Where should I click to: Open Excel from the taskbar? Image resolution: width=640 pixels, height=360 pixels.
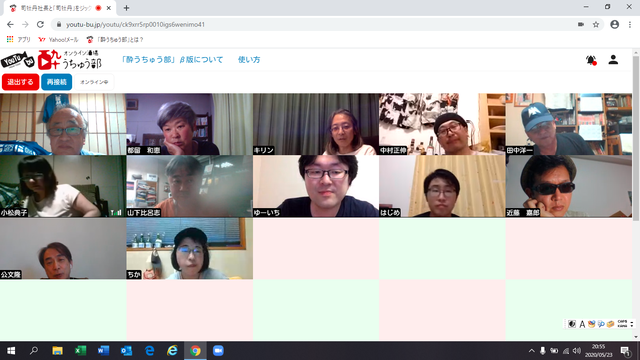click(x=80, y=351)
